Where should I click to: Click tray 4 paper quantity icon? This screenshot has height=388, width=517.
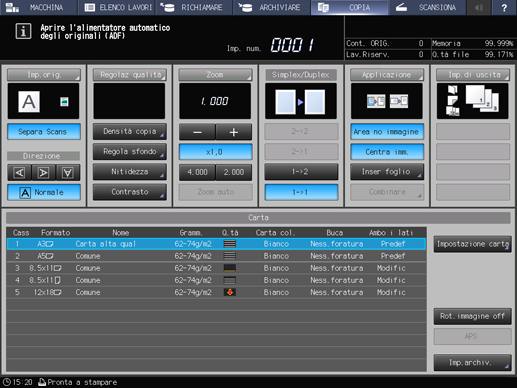tap(230, 280)
